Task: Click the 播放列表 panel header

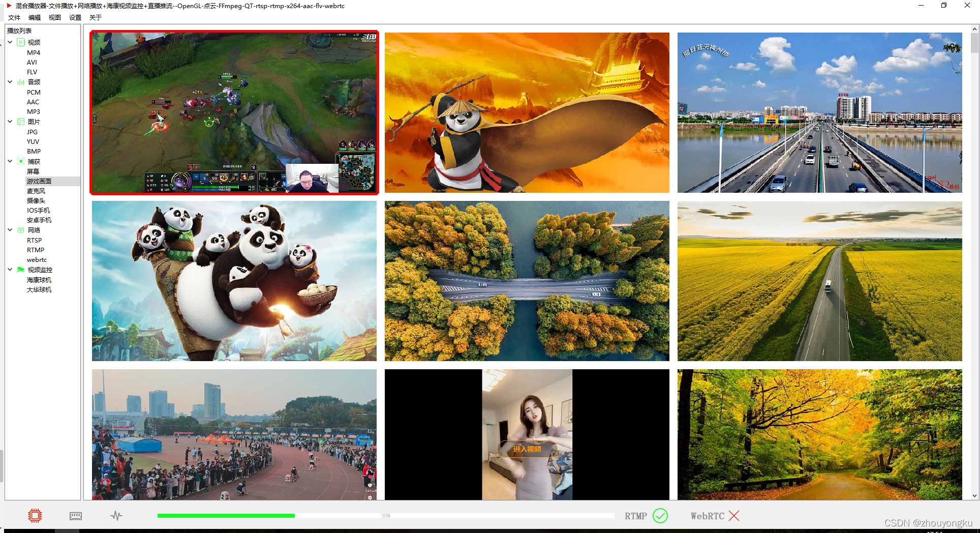Action: click(x=19, y=31)
